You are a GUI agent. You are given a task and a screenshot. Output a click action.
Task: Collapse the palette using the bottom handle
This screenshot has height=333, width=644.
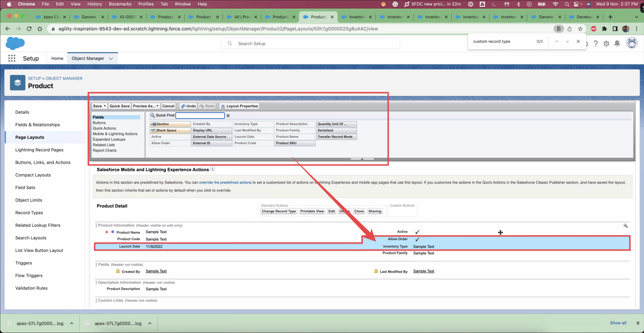(362, 159)
